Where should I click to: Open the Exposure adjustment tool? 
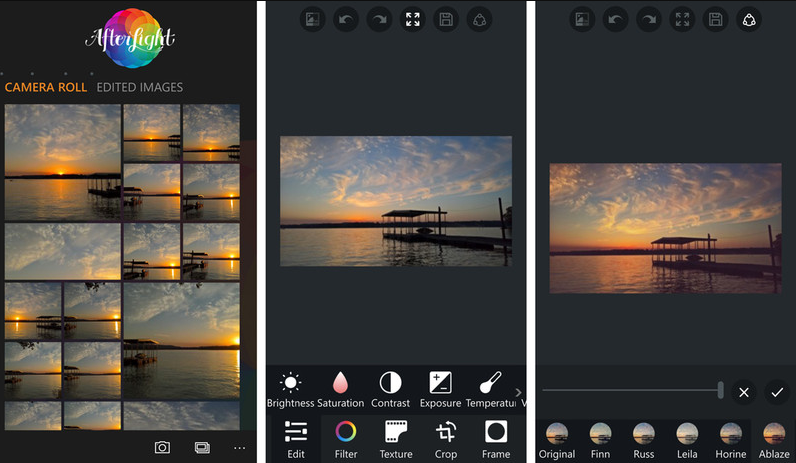[440, 383]
